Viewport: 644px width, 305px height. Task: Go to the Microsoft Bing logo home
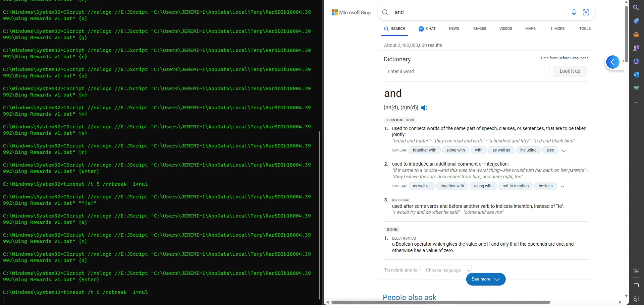351,12
